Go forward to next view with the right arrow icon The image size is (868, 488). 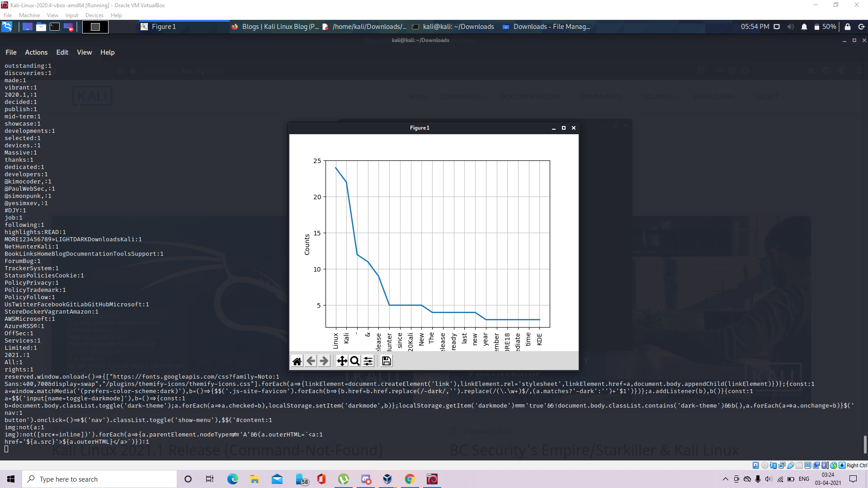pyautogui.click(x=324, y=361)
